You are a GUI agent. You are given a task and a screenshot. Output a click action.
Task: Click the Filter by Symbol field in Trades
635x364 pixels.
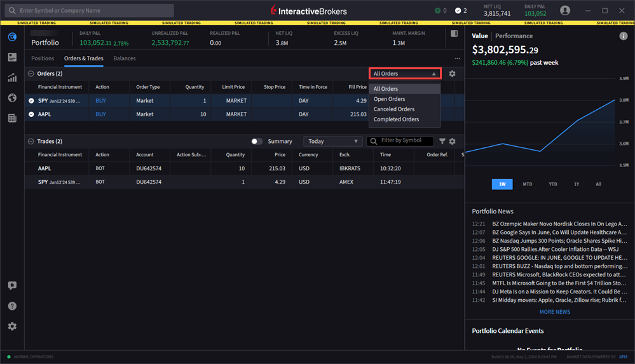tap(400, 141)
